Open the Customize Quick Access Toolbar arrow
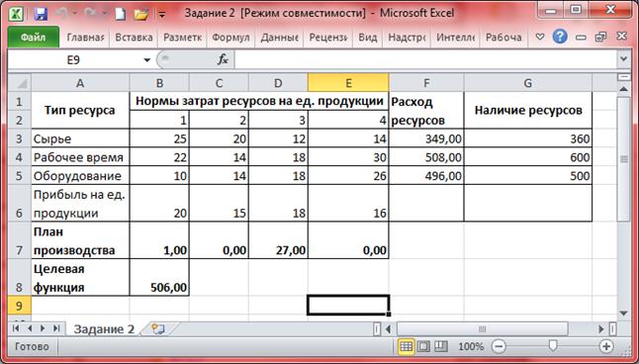639x364 pixels. click(162, 15)
